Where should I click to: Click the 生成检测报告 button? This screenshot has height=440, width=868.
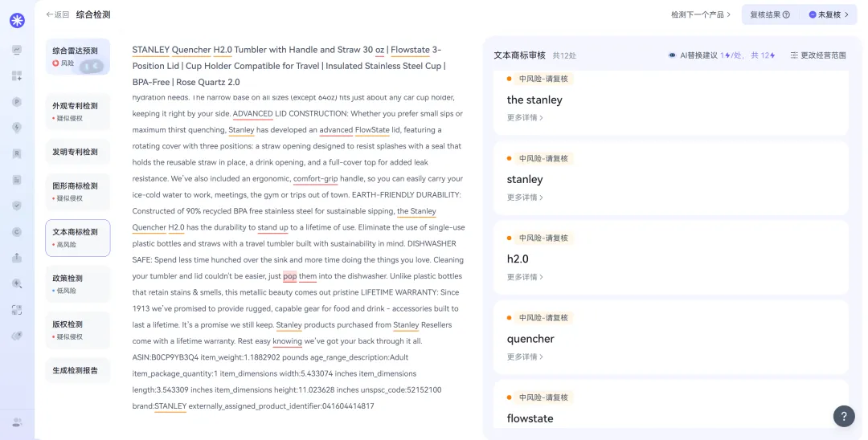tap(77, 370)
